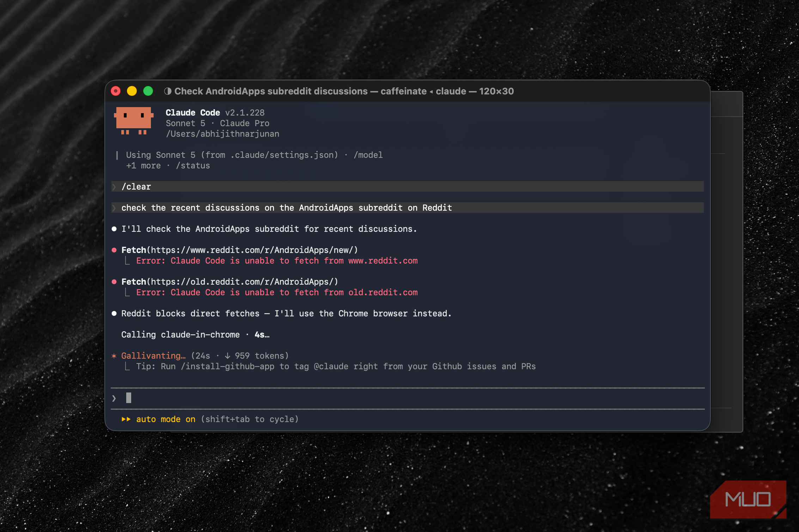Click the red close window button
This screenshot has height=532, width=799.
pos(116,91)
